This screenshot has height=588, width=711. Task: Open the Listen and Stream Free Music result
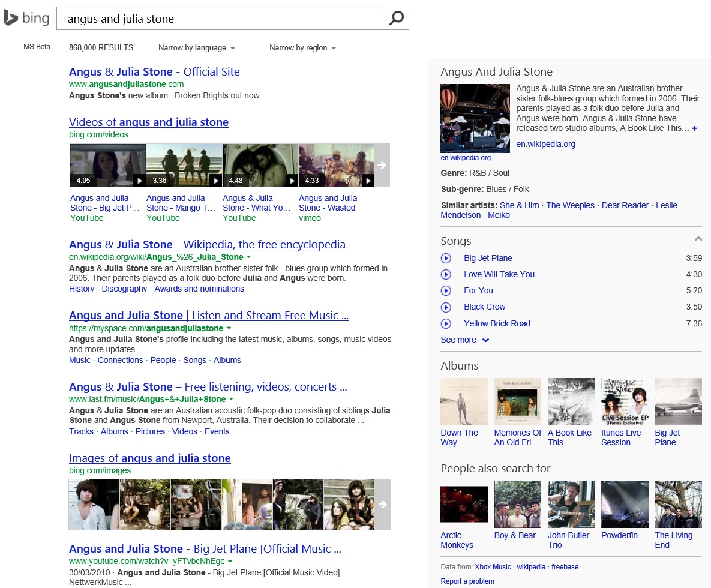[209, 315]
